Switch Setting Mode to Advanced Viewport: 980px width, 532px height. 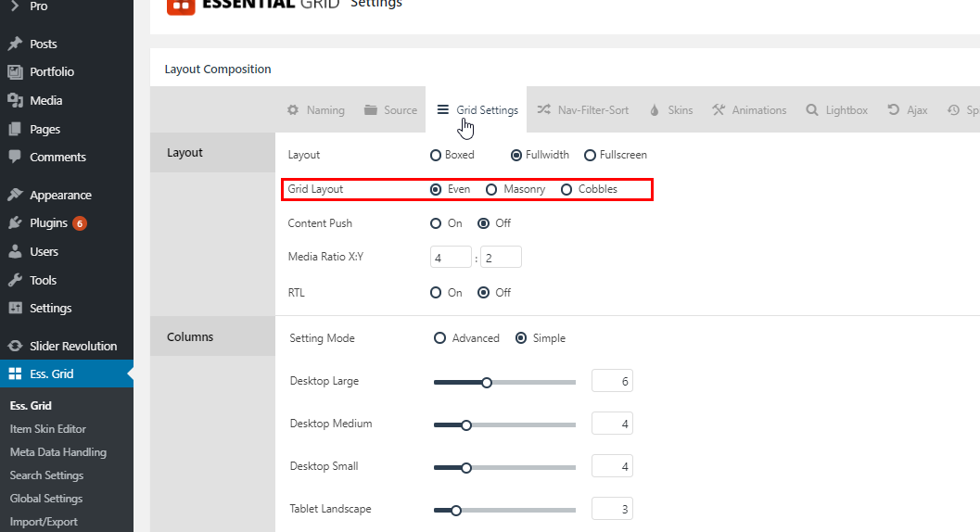[x=440, y=338]
